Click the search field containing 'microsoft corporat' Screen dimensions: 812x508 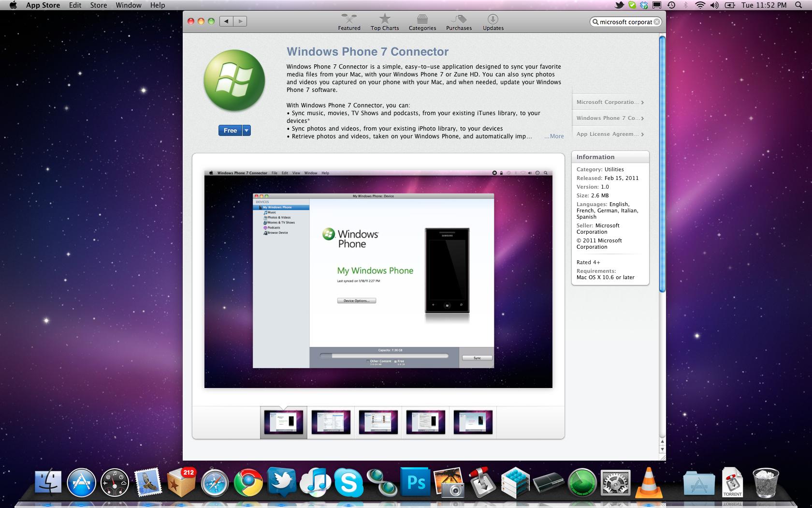coord(625,22)
